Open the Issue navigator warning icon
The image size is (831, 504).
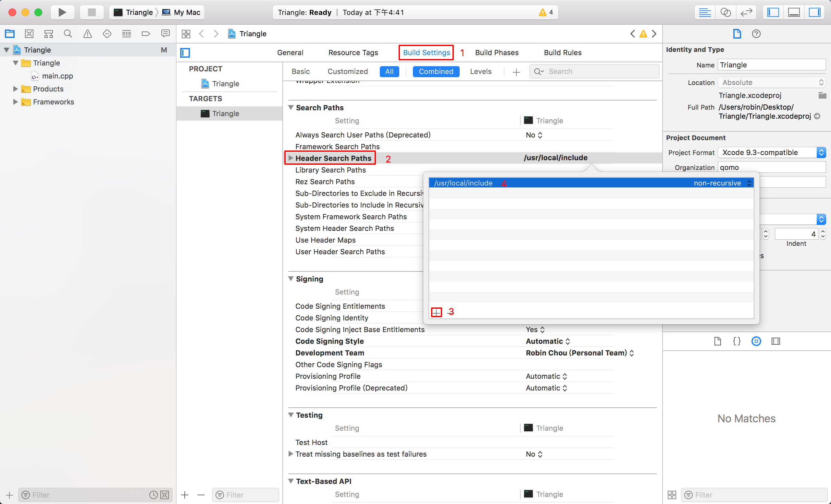coord(87,33)
